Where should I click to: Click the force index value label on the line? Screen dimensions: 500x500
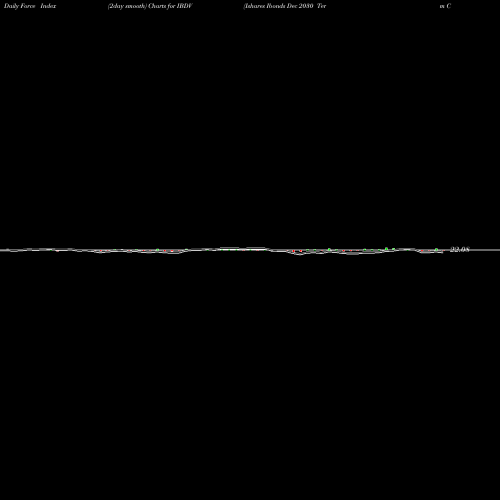point(460,249)
